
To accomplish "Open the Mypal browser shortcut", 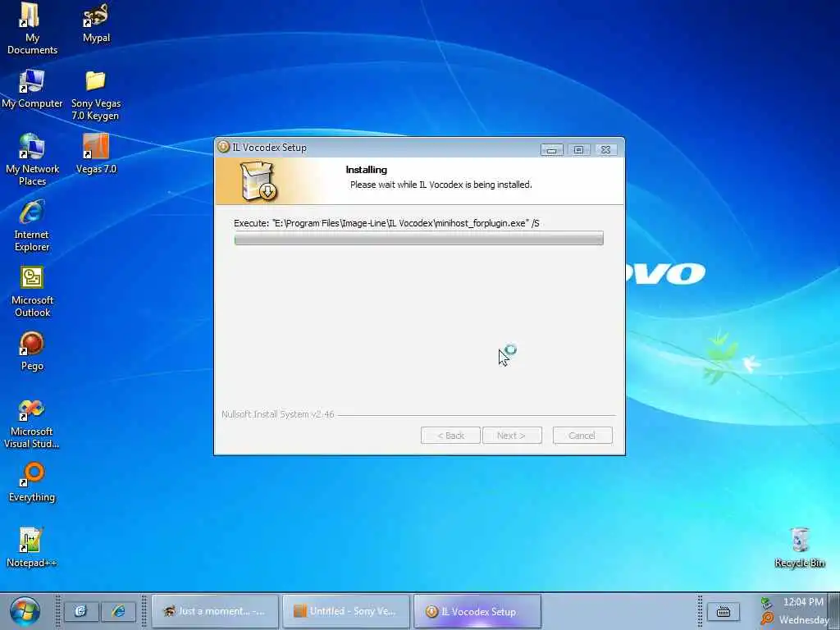I will point(96,22).
